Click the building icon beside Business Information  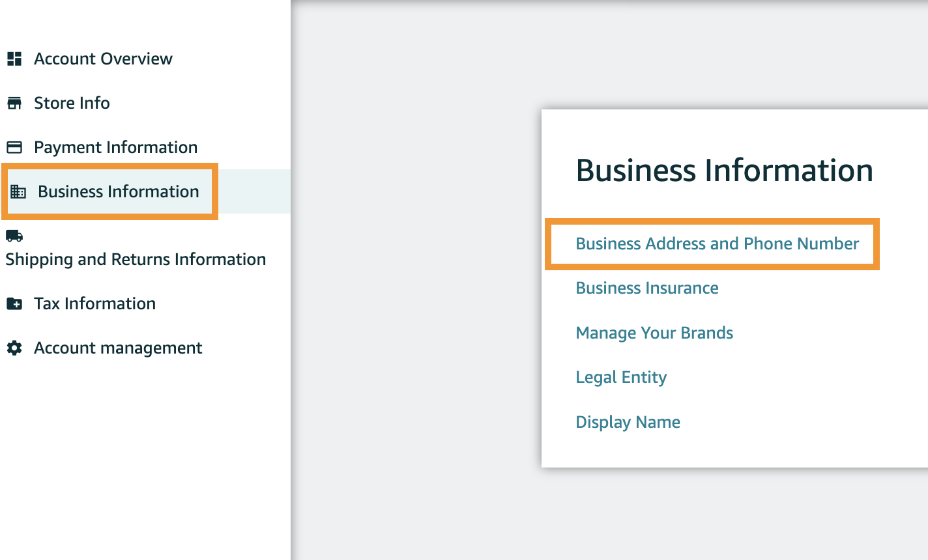(x=18, y=191)
